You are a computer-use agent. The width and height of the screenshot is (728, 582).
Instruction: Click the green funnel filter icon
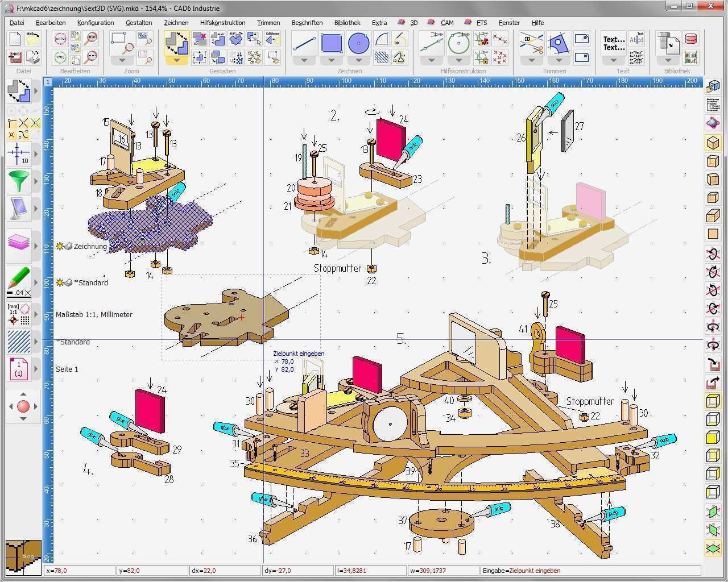point(18,181)
